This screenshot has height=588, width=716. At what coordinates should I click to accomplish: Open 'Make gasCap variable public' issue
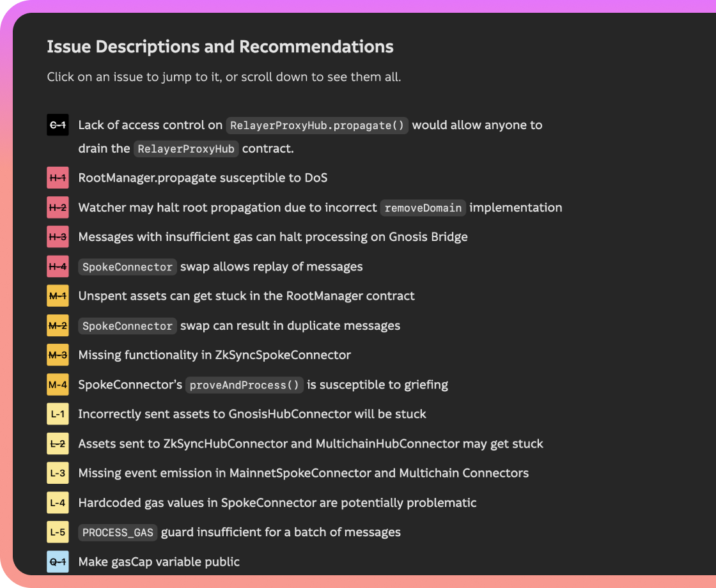pos(159,562)
